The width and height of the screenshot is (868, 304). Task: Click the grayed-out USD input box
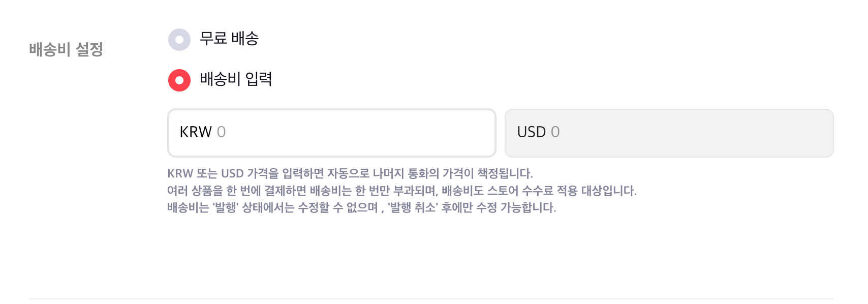tap(668, 132)
